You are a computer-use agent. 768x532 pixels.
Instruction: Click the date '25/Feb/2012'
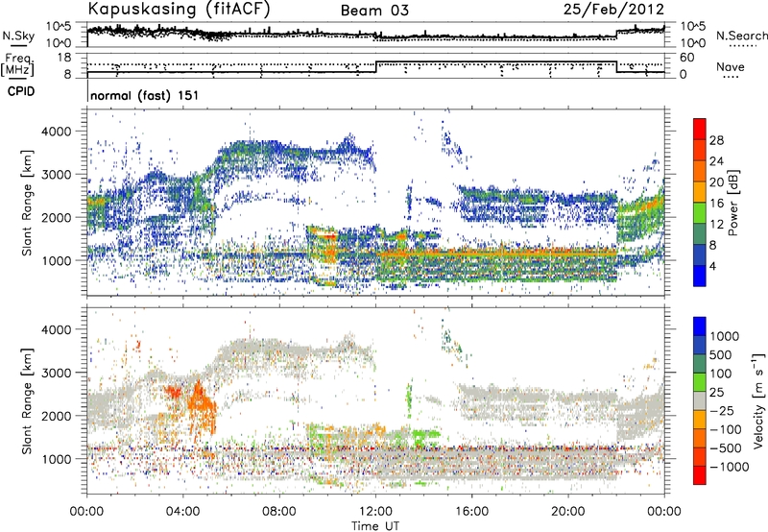point(613,10)
